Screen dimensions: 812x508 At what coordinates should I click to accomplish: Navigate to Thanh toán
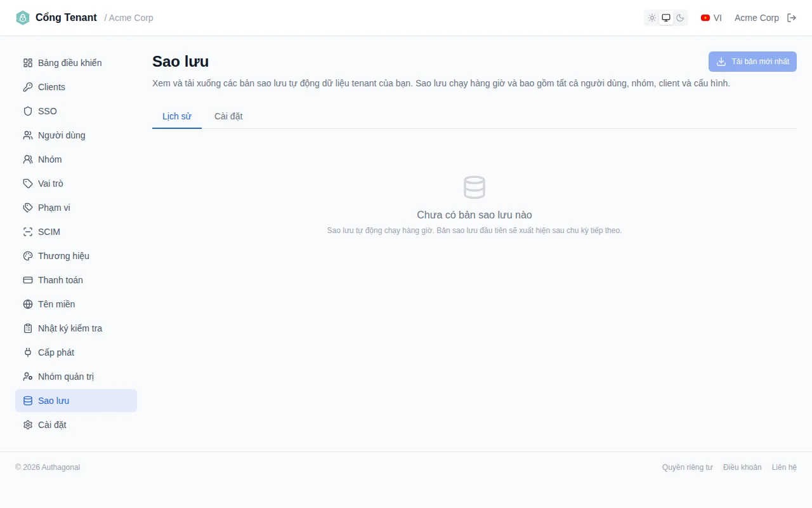tap(76, 280)
